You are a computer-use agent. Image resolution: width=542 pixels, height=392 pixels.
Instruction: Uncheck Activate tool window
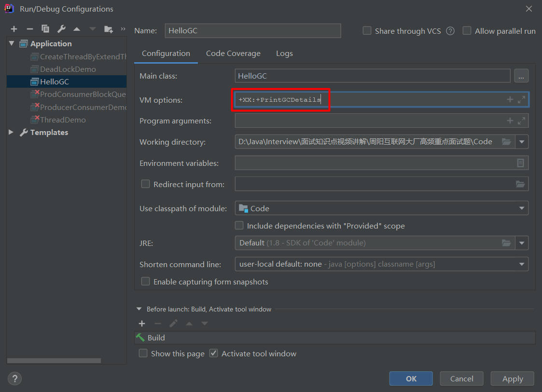point(214,353)
